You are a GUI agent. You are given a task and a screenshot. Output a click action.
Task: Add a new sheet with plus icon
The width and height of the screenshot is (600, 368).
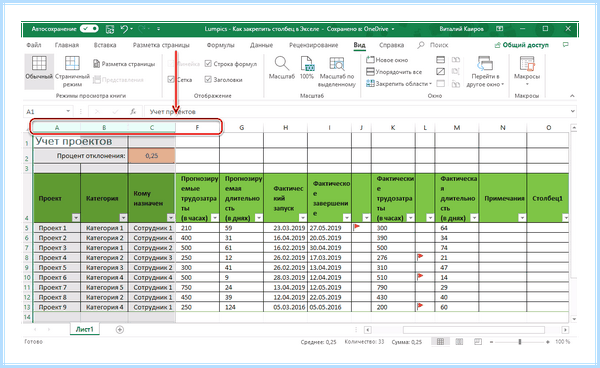(120, 329)
